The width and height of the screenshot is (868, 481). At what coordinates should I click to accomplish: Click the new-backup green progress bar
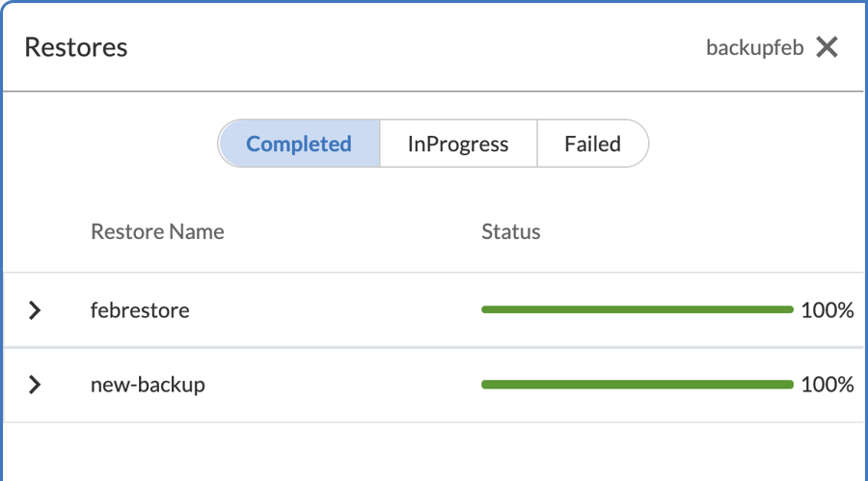pos(637,385)
